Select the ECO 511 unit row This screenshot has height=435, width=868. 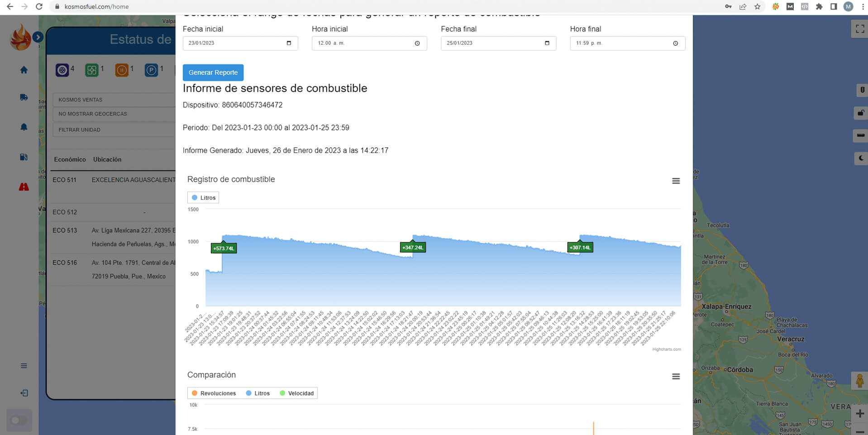(x=113, y=187)
